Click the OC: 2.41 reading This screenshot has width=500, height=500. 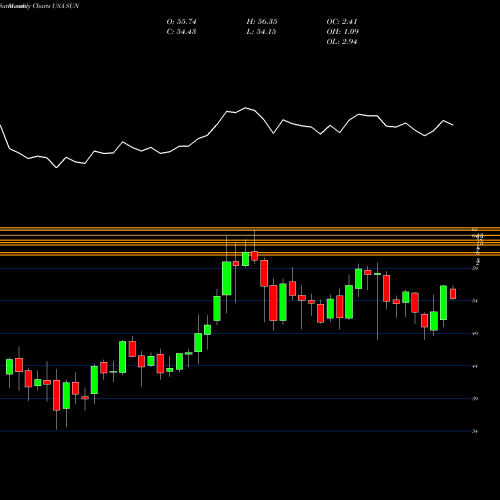[342, 22]
